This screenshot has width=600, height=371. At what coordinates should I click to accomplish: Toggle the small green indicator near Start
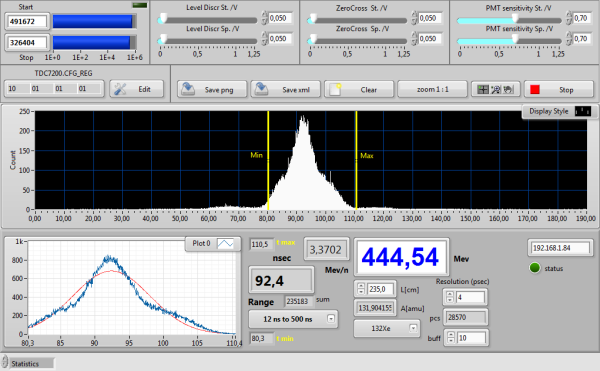pyautogui.click(x=139, y=5)
